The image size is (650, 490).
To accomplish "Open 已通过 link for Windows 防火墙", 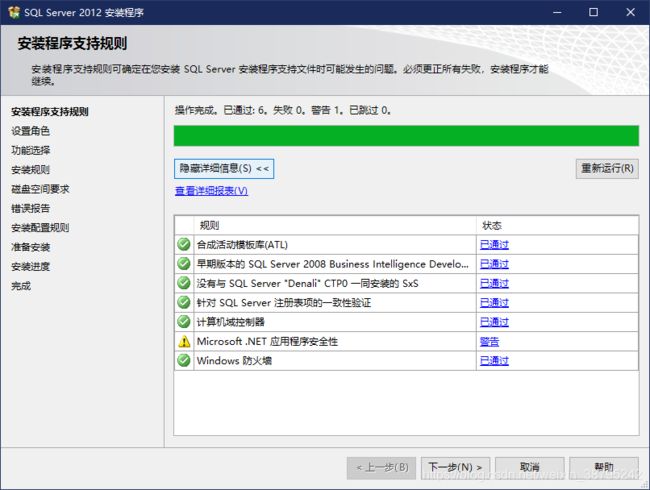I will pyautogui.click(x=494, y=361).
